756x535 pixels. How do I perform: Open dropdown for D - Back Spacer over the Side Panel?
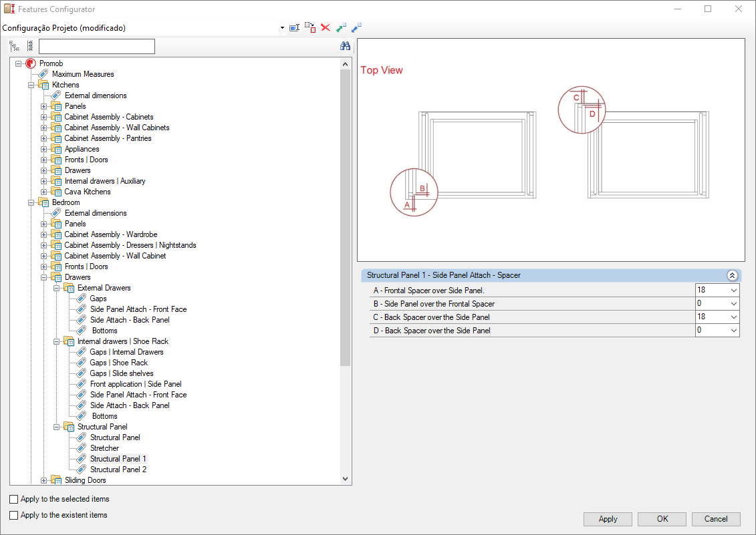click(x=733, y=331)
